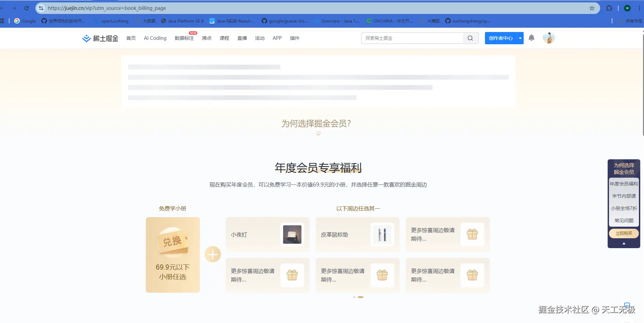This screenshot has height=323, width=644.
Task: Select 字节内部课 in the side panel
Action: [624, 196]
